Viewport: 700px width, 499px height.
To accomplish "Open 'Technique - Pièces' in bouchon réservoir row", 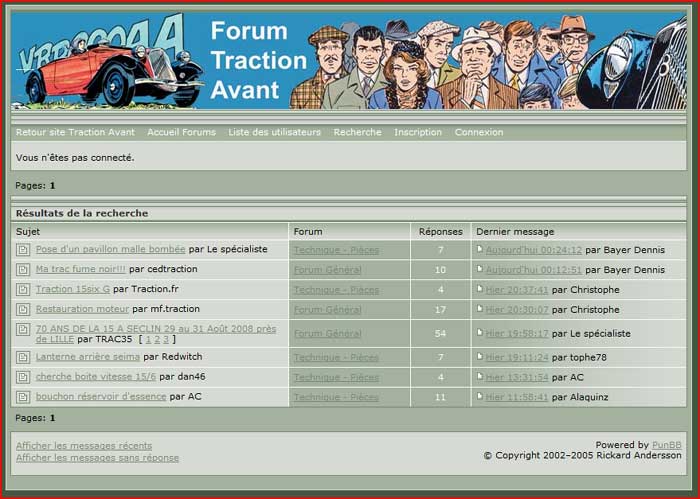I will pyautogui.click(x=336, y=397).
